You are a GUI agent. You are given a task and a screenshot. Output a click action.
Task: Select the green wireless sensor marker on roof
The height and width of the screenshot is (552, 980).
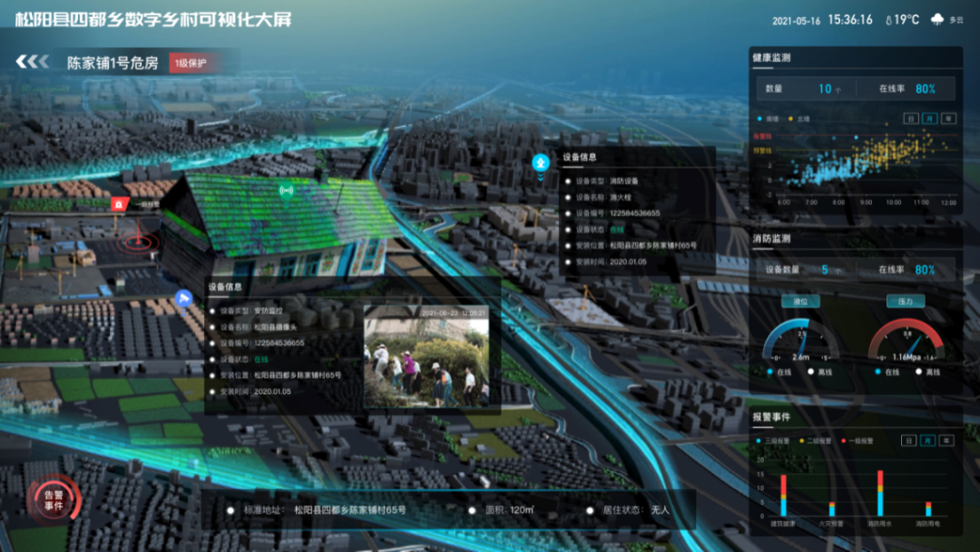(287, 191)
